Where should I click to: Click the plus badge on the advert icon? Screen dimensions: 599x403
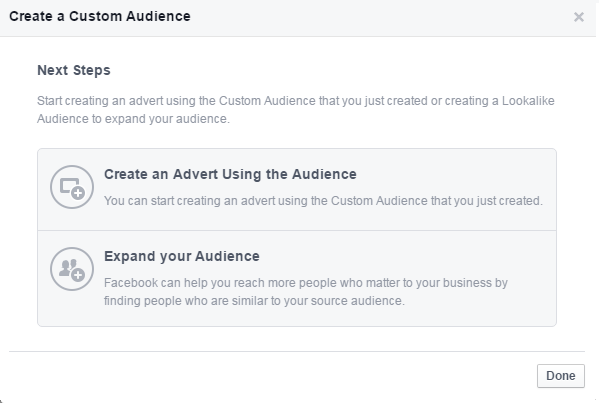(78, 193)
